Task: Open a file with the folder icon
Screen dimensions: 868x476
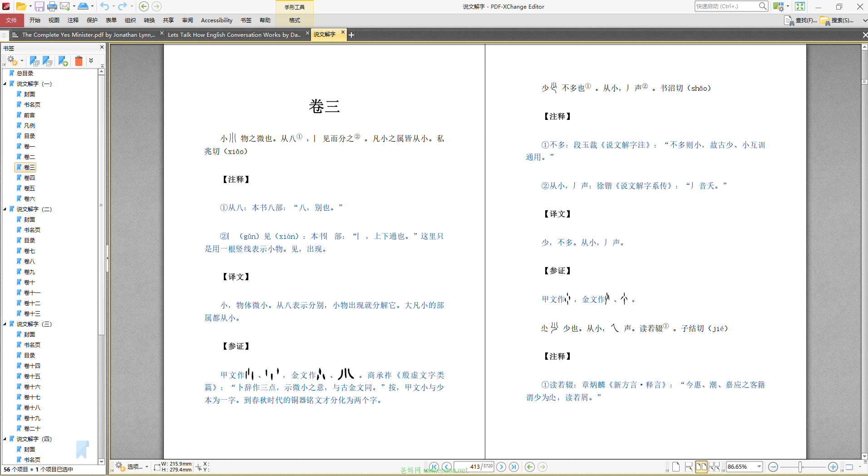Action: (x=21, y=6)
